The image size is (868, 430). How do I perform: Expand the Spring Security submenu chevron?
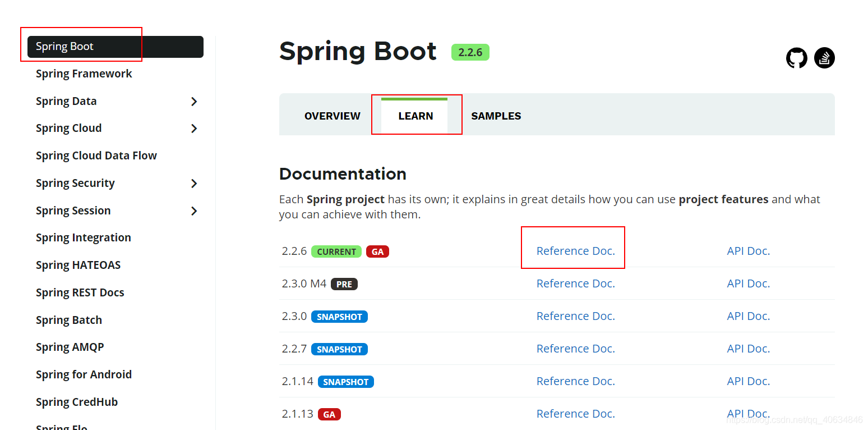194,184
